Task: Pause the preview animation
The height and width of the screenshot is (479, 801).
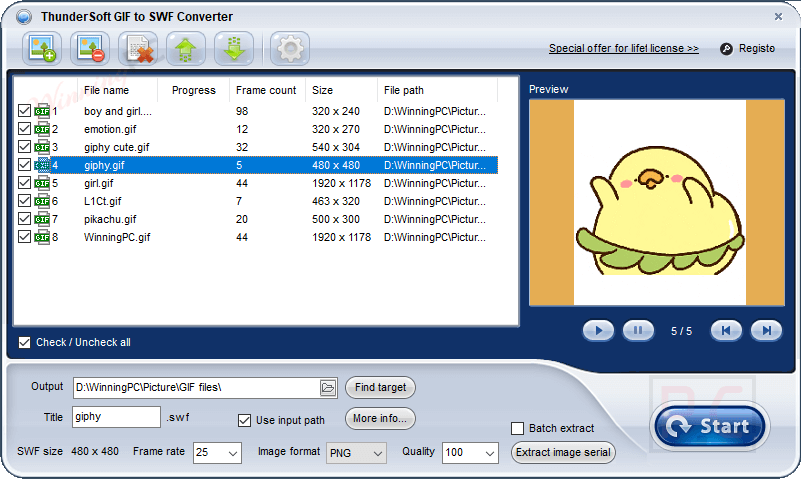Action: [x=638, y=330]
